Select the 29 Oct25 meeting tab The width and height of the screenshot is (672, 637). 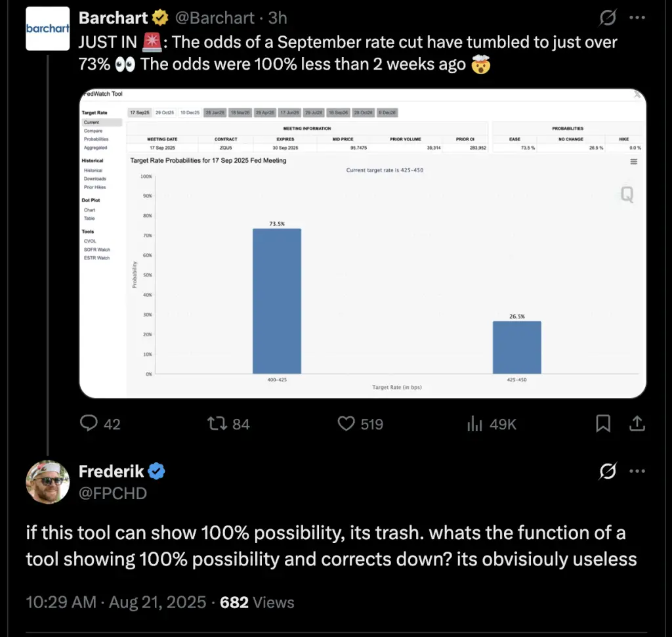pos(165,113)
